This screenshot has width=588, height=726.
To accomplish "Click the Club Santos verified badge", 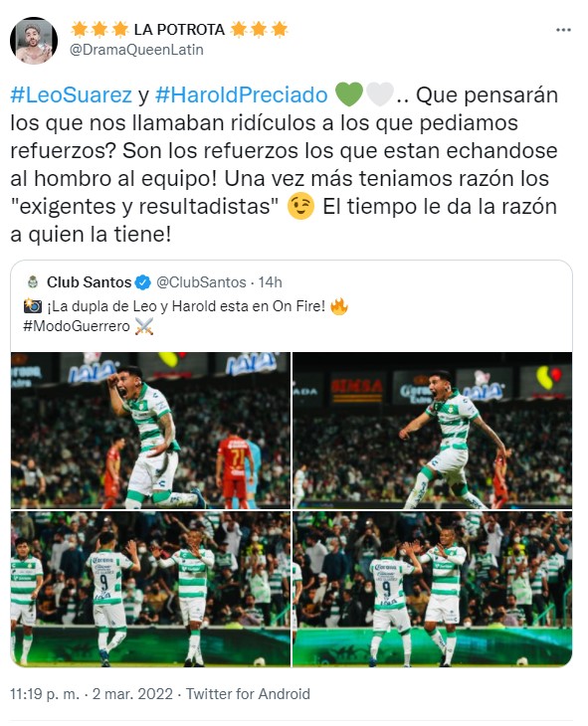I will point(142,282).
